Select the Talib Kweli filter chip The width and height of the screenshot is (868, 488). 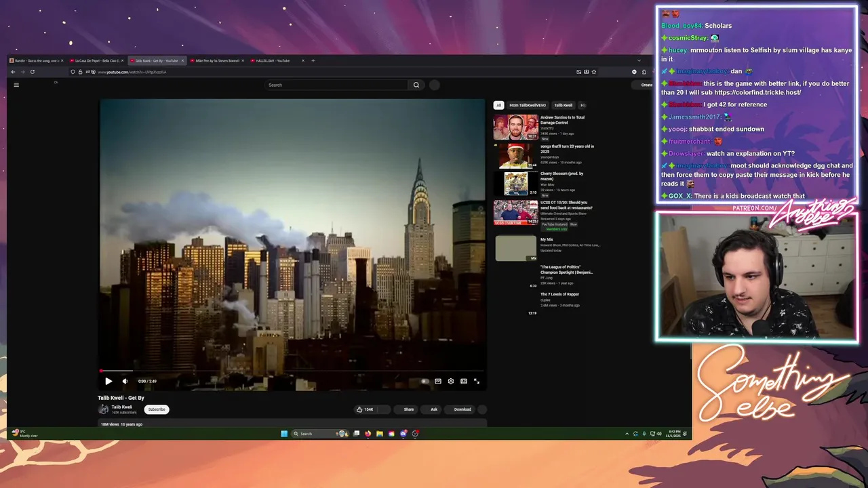coord(564,105)
